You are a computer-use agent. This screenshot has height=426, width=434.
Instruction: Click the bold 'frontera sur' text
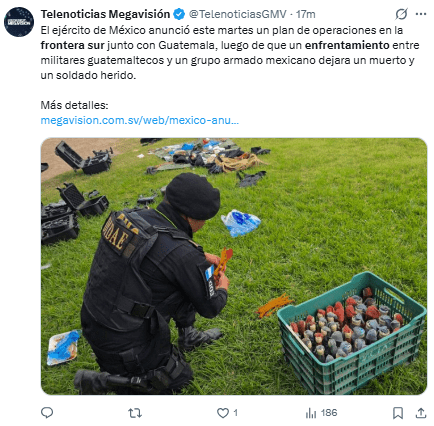73,45
